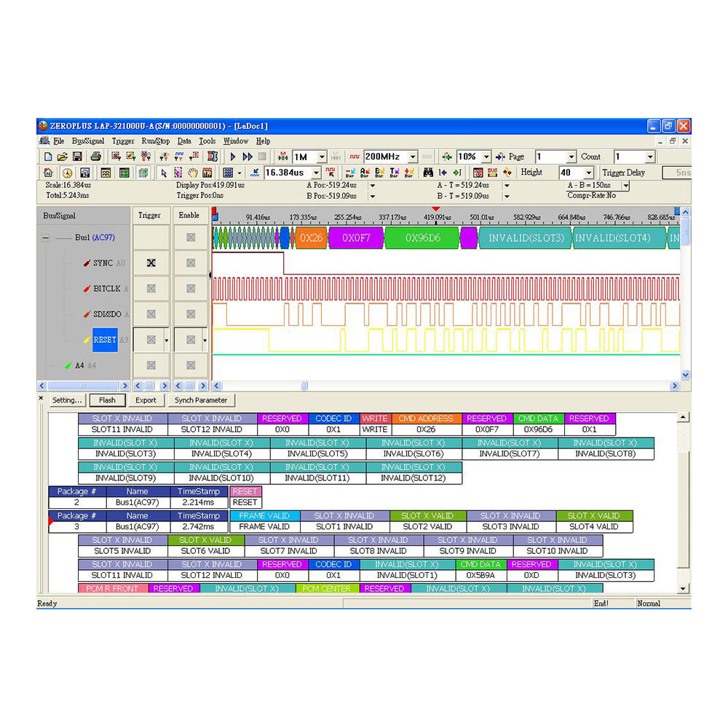
Task: Open the 1M memory depth dropdown
Action: click(x=322, y=157)
